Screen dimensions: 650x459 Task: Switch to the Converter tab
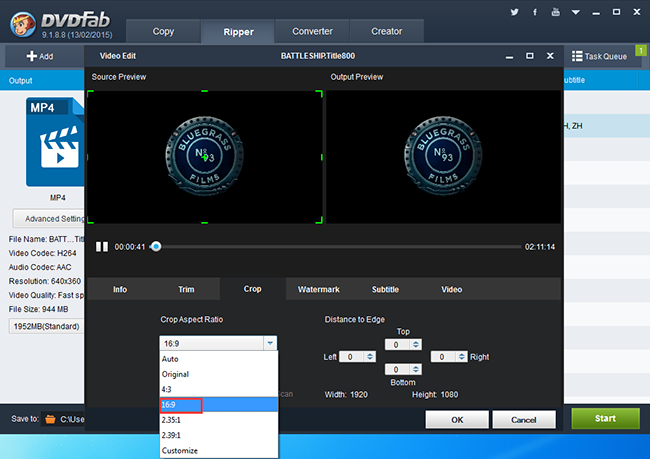tap(312, 31)
